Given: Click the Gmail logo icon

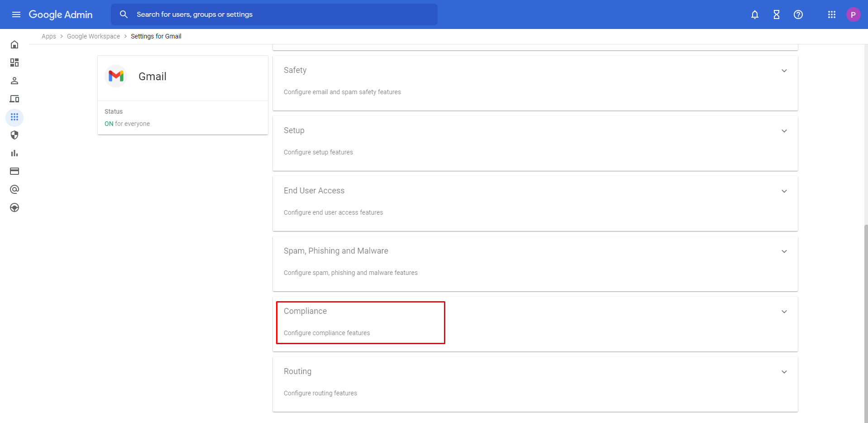Looking at the screenshot, I should tap(116, 76).
